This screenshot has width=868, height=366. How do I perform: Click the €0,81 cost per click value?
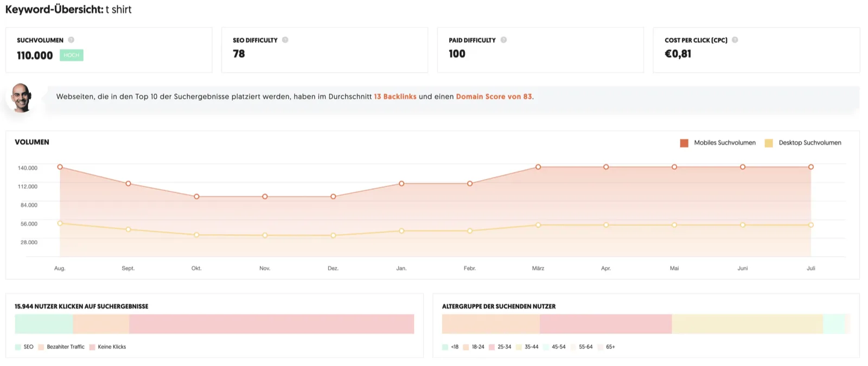(x=678, y=54)
